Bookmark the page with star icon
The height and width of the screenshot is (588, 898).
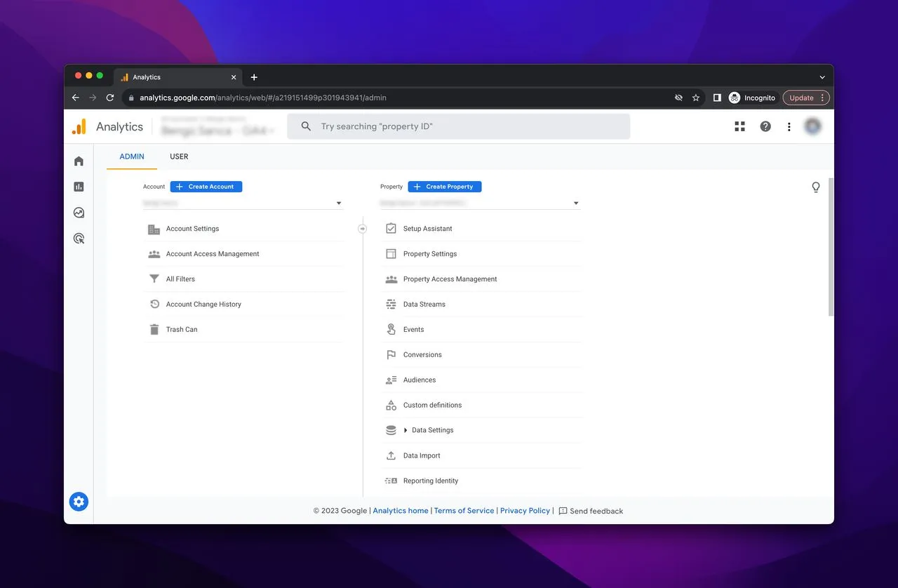point(696,98)
